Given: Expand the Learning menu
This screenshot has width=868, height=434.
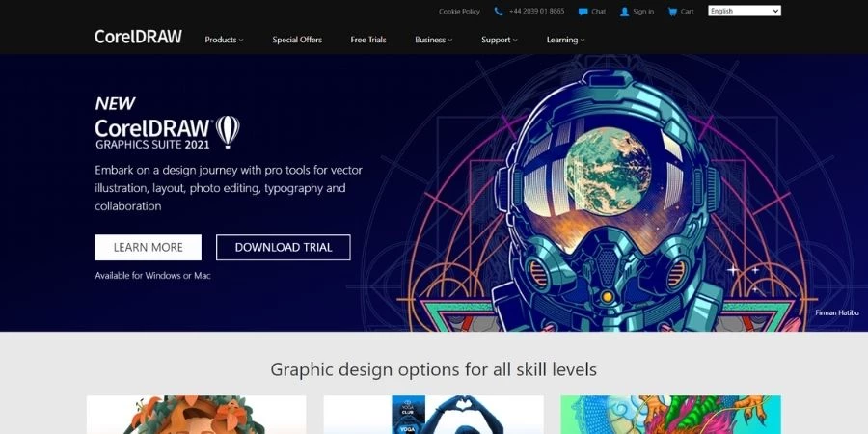Looking at the screenshot, I should [x=565, y=40].
